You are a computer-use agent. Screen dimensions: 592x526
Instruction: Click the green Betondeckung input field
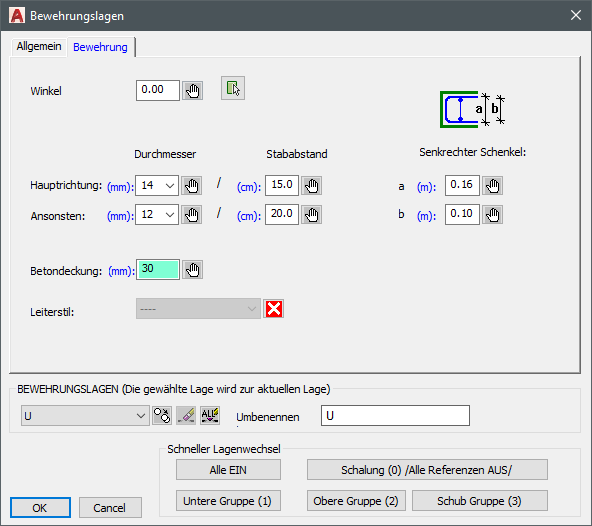158,270
